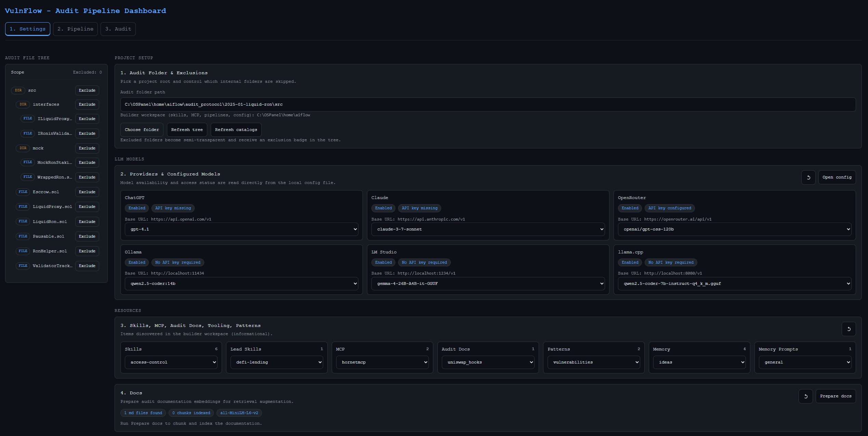
Task: Select RonHelper.sol in the file tree
Action: tap(50, 251)
